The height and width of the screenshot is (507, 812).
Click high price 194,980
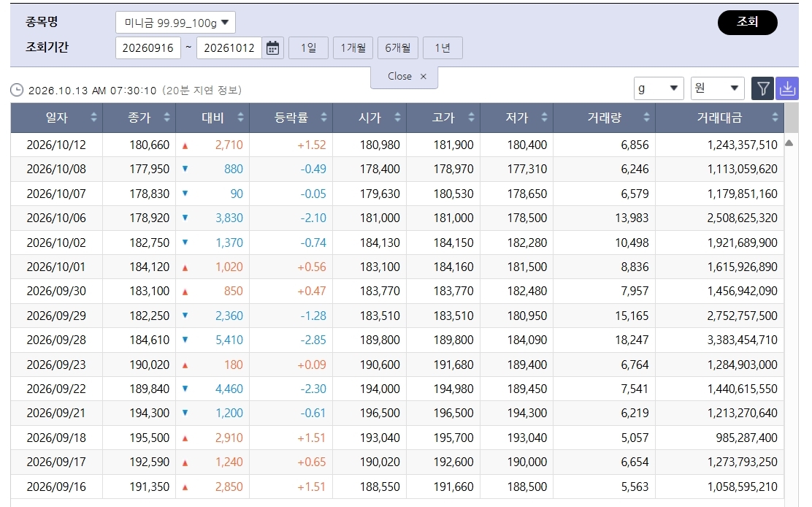click(x=453, y=389)
